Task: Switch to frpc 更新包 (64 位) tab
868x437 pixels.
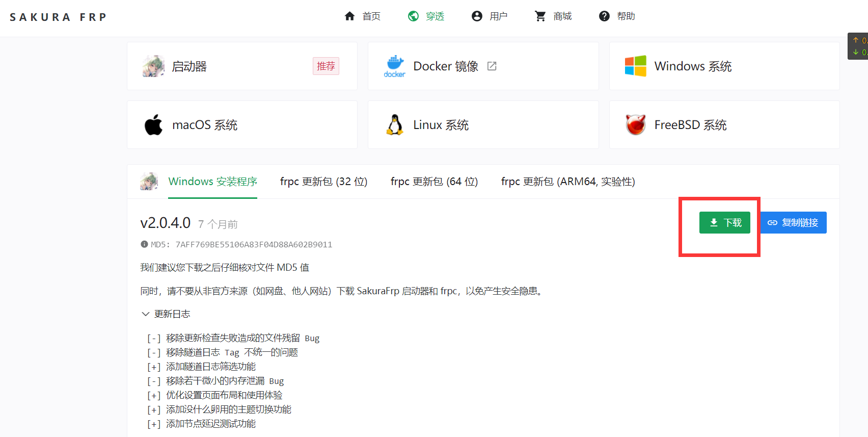Action: click(x=434, y=182)
